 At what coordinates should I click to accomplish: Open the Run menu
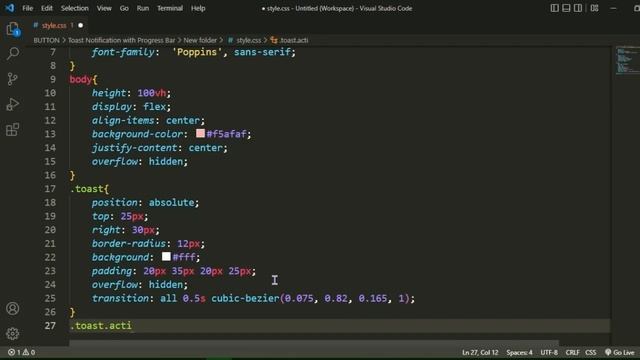(143, 8)
